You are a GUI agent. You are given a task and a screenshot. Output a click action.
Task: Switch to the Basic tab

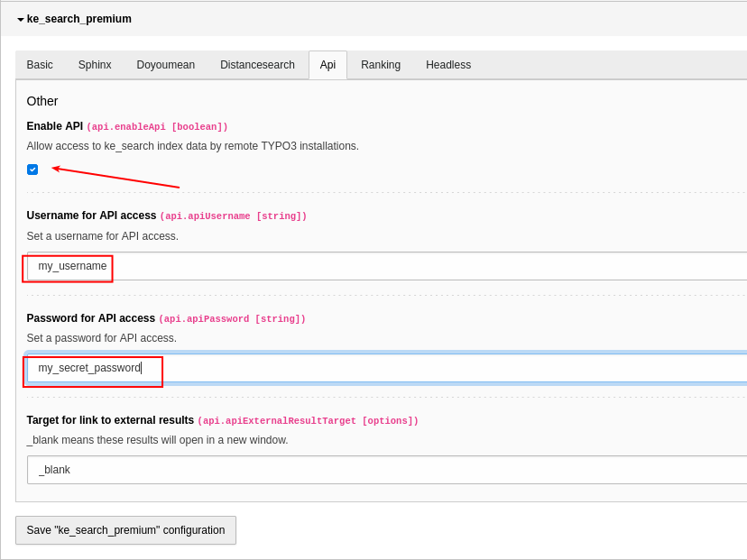(40, 64)
